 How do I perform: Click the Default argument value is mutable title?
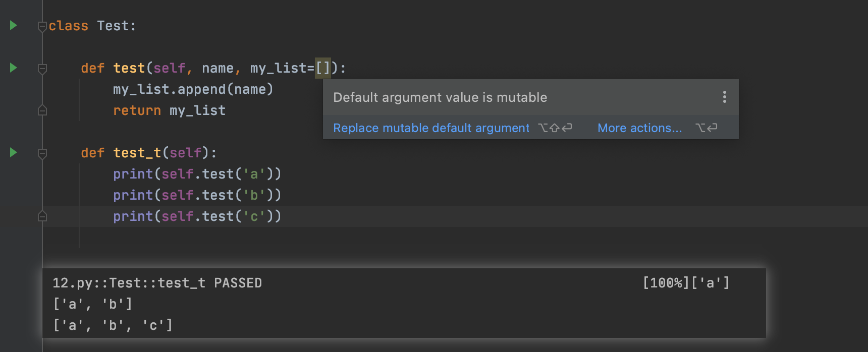pyautogui.click(x=440, y=97)
